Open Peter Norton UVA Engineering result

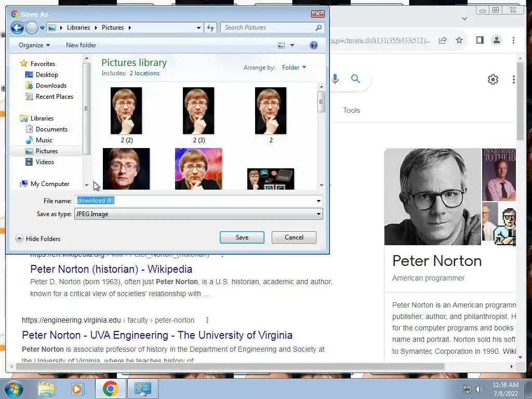(x=157, y=335)
